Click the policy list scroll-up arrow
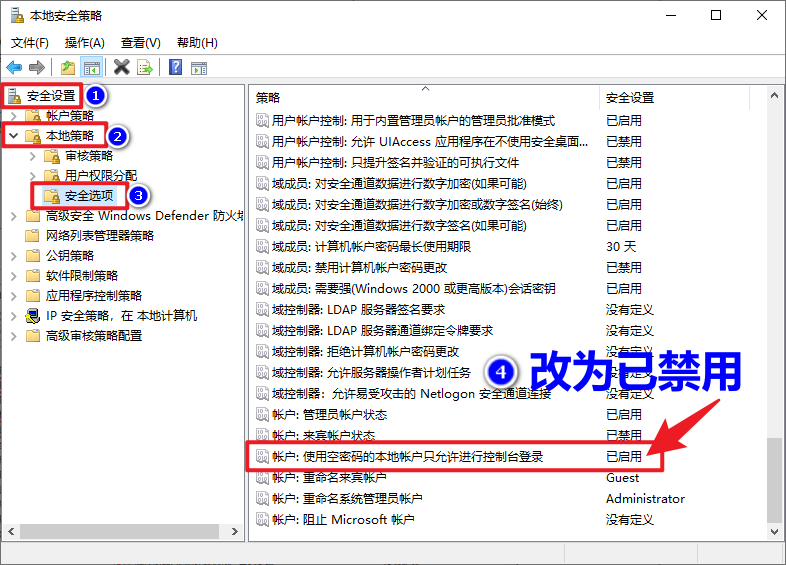This screenshot has width=786, height=565. tap(774, 95)
